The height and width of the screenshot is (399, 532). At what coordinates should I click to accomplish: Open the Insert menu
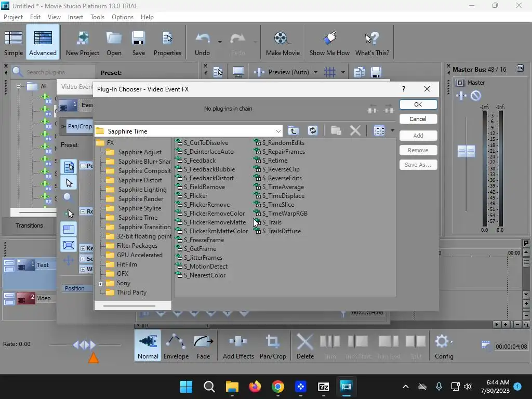coord(75,17)
